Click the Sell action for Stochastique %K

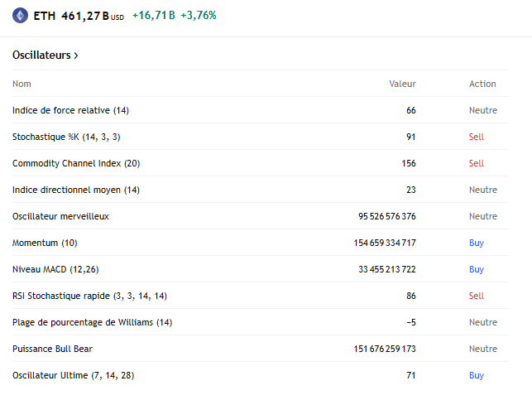pyautogui.click(x=476, y=137)
